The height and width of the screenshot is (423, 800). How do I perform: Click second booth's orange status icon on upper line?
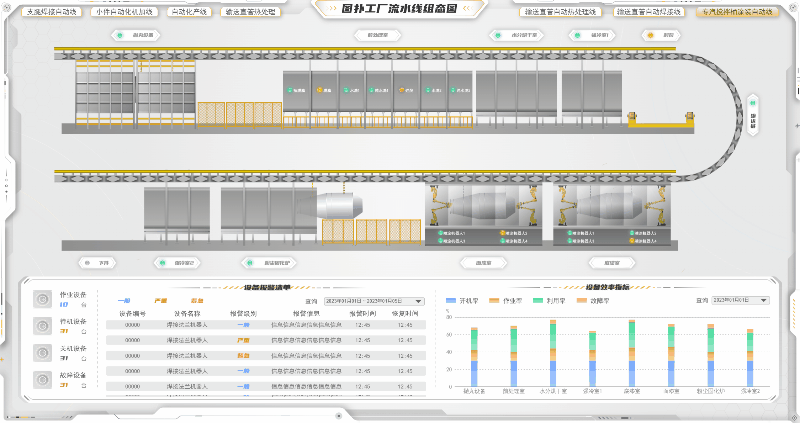[319, 90]
